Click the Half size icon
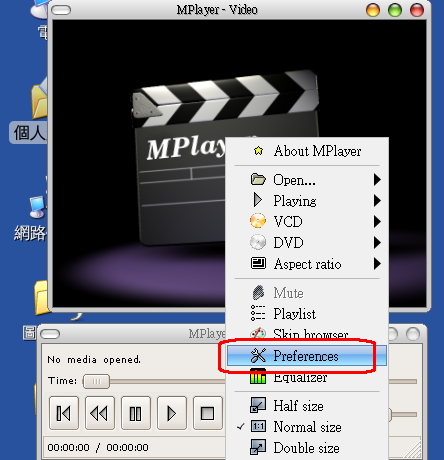The height and width of the screenshot is (460, 444). (258, 405)
